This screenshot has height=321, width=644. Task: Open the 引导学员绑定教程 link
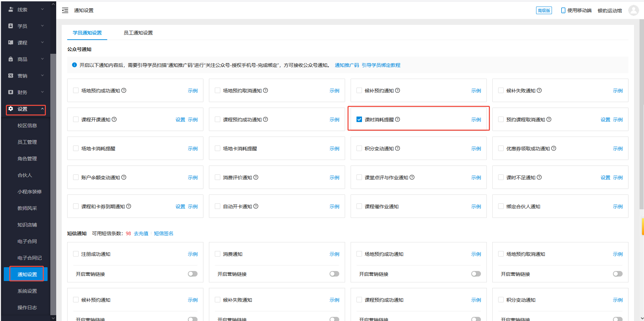381,65
